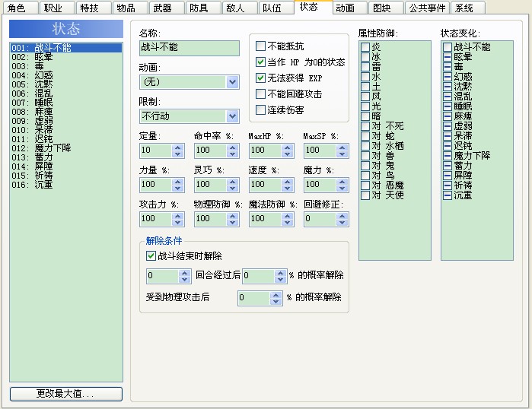Adjust the 魔力 % spinner arrows
The image size is (532, 409).
[x=342, y=185]
